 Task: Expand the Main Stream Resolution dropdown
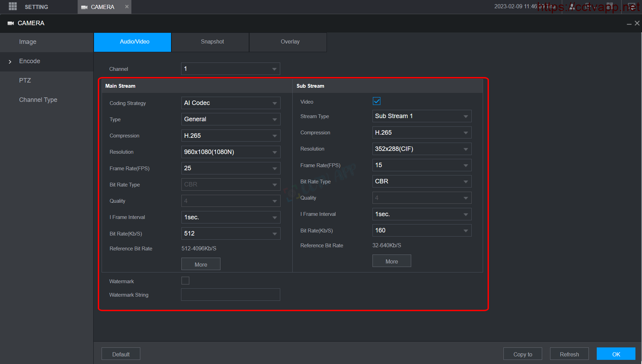[230, 152]
